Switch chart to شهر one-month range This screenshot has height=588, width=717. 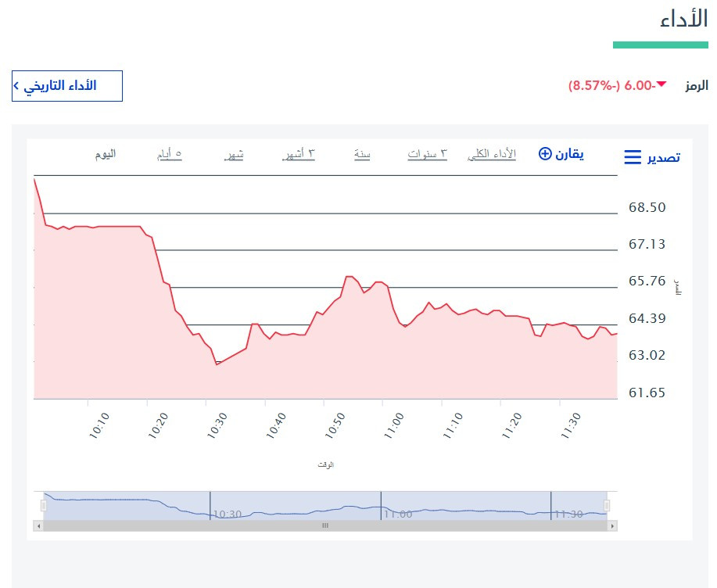(x=234, y=155)
